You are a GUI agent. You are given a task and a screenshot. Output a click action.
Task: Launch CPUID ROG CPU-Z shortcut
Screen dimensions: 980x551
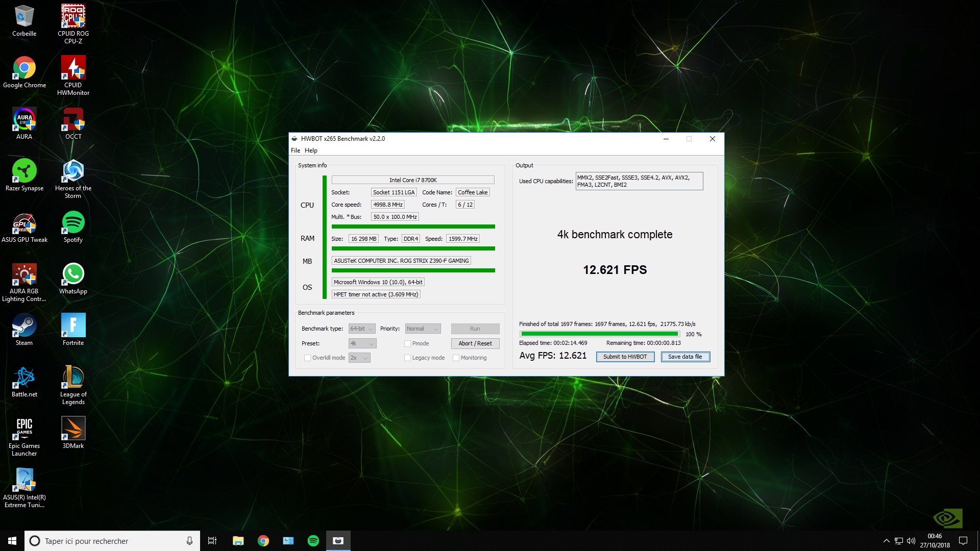point(73,24)
